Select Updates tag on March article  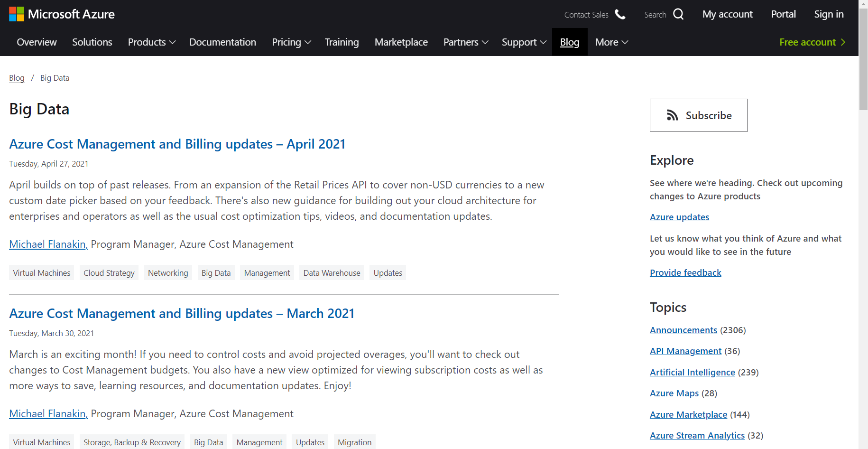pyautogui.click(x=310, y=442)
